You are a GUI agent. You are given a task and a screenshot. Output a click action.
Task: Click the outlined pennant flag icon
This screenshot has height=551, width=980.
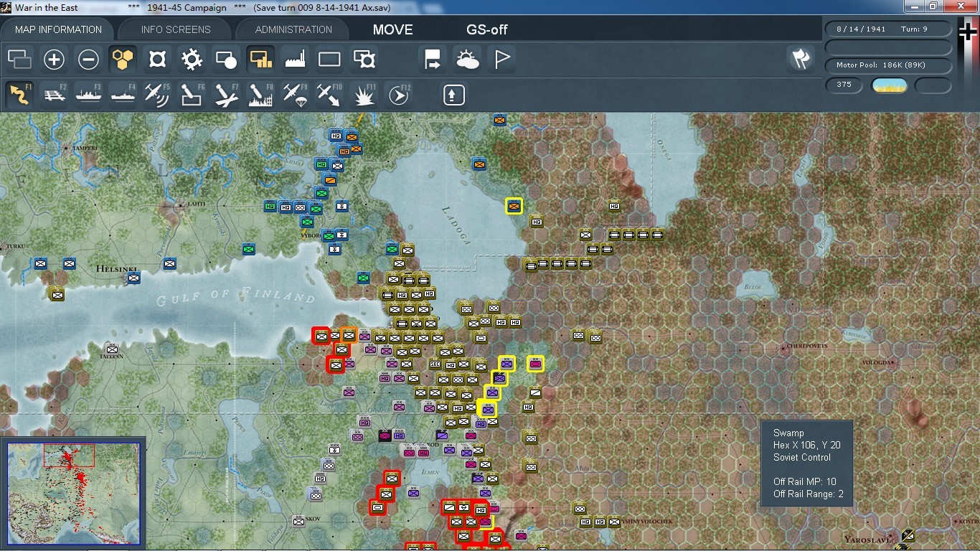[502, 59]
